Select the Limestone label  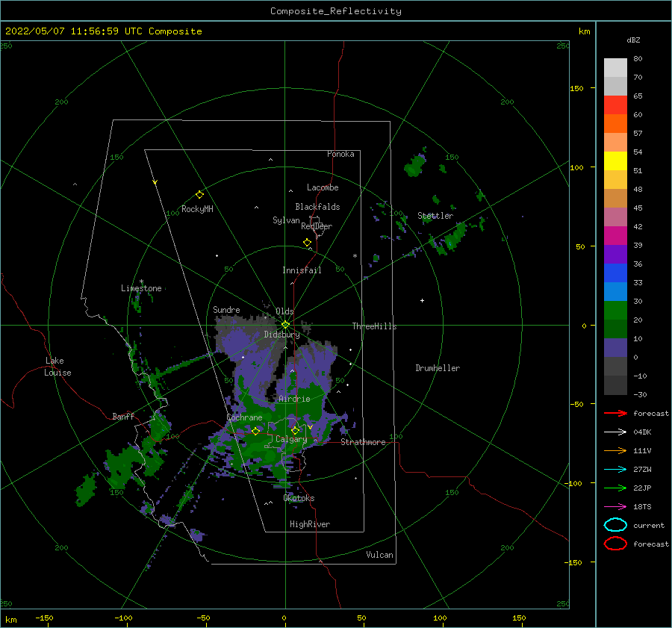[141, 288]
